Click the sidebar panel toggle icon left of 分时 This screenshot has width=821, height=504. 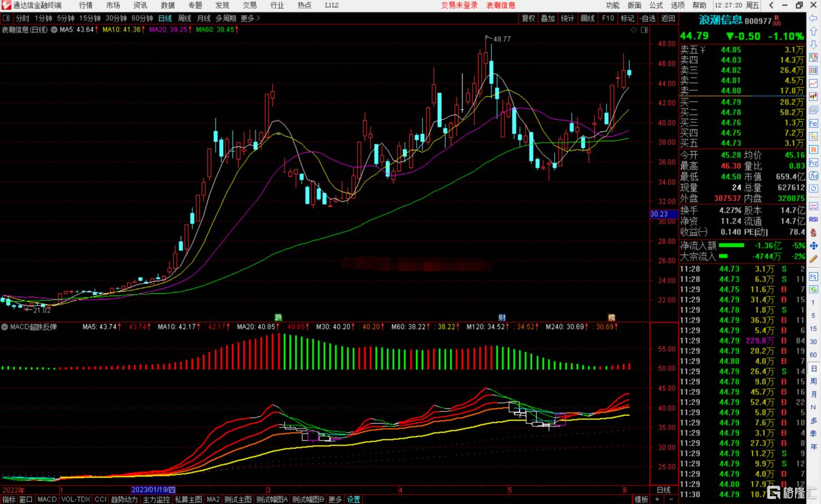pos(6,18)
